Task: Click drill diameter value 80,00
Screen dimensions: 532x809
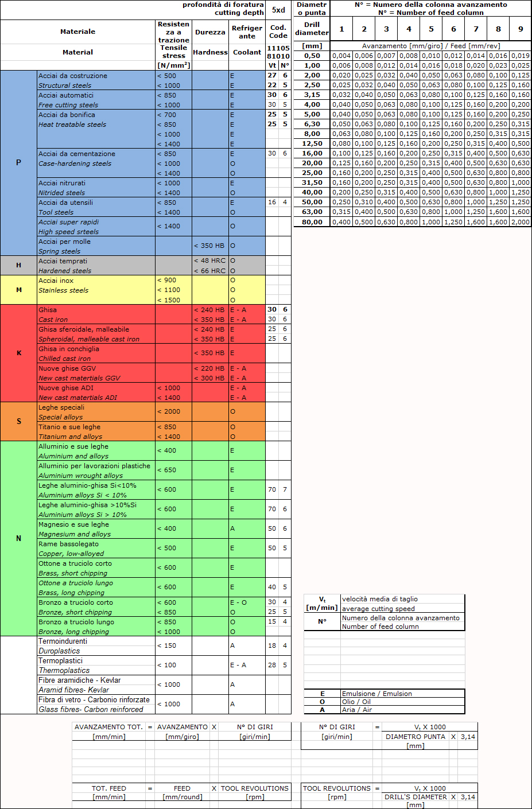Action: coord(312,221)
